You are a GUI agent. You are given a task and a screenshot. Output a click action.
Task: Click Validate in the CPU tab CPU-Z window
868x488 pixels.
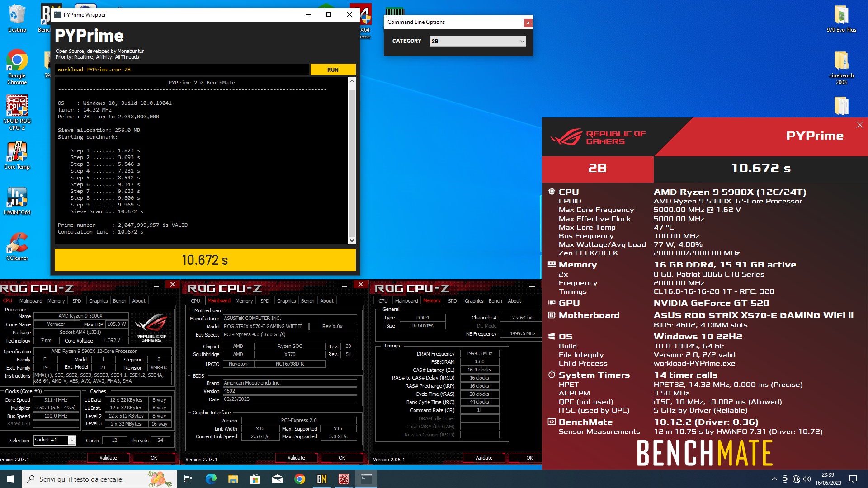point(108,458)
